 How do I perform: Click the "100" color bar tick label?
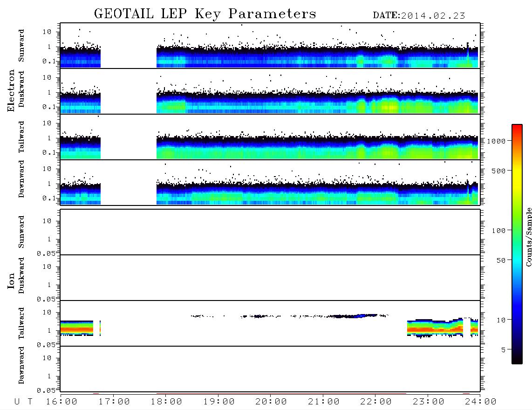498,231
